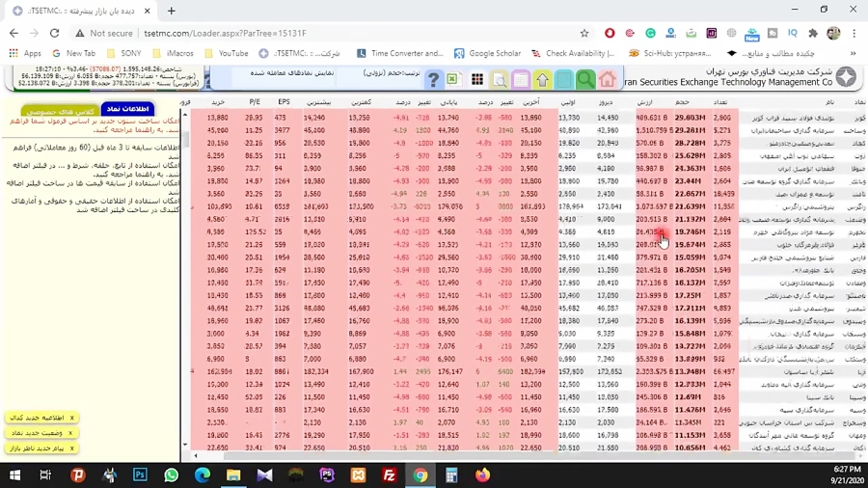The image size is (868, 488).
Task: Open help question mark icon
Action: 433,80
